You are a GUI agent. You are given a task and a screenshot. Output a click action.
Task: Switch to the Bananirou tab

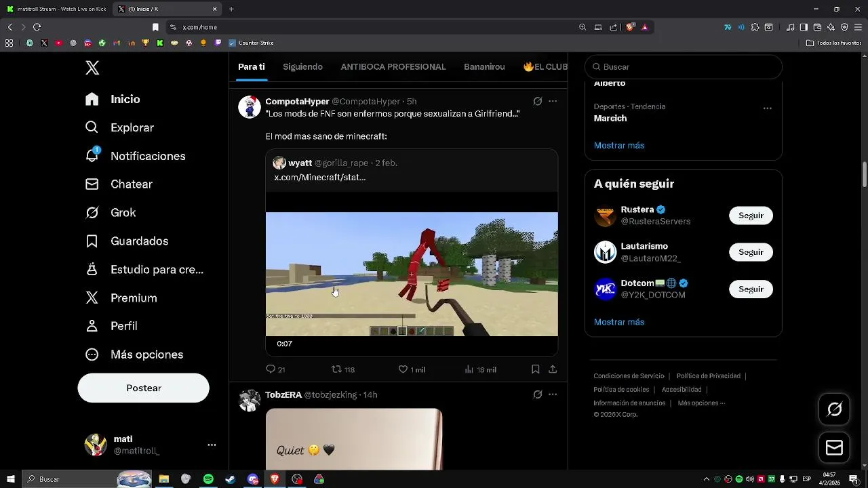[484, 67]
